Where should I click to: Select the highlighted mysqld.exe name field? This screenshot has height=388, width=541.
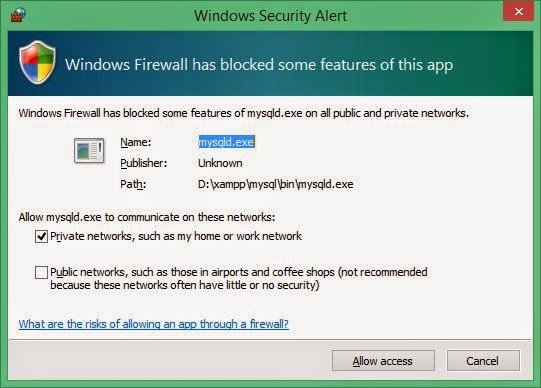[226, 142]
